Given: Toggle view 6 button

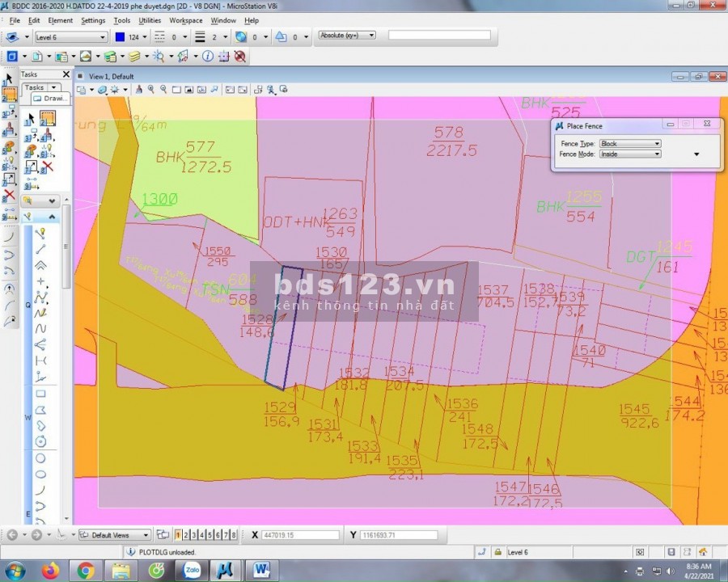Looking at the screenshot, I should pos(218,535).
